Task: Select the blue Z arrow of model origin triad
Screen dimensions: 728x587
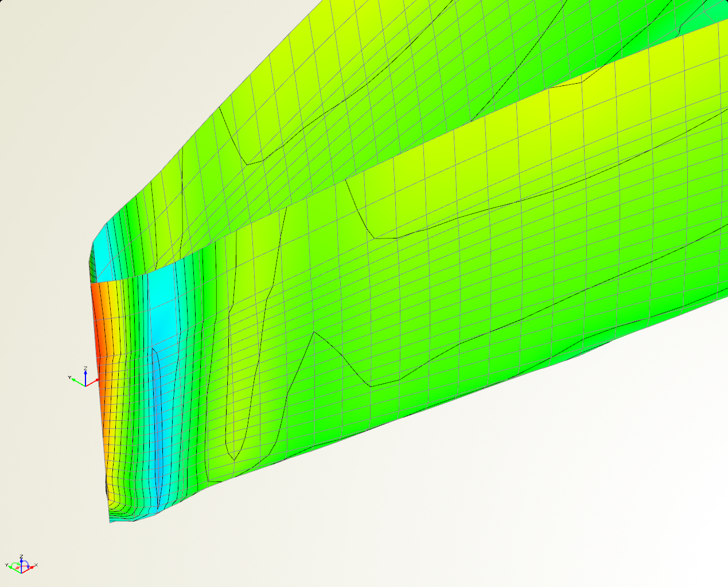Action: coord(85,377)
